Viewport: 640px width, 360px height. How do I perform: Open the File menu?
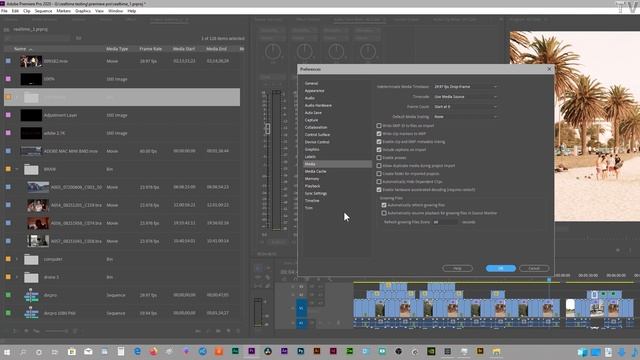pos(4,11)
